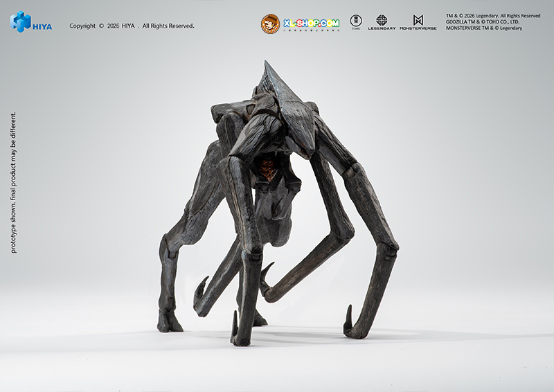Select the Legendary knot emblem logo
Image resolution: width=554 pixels, height=392 pixels.
(382, 20)
